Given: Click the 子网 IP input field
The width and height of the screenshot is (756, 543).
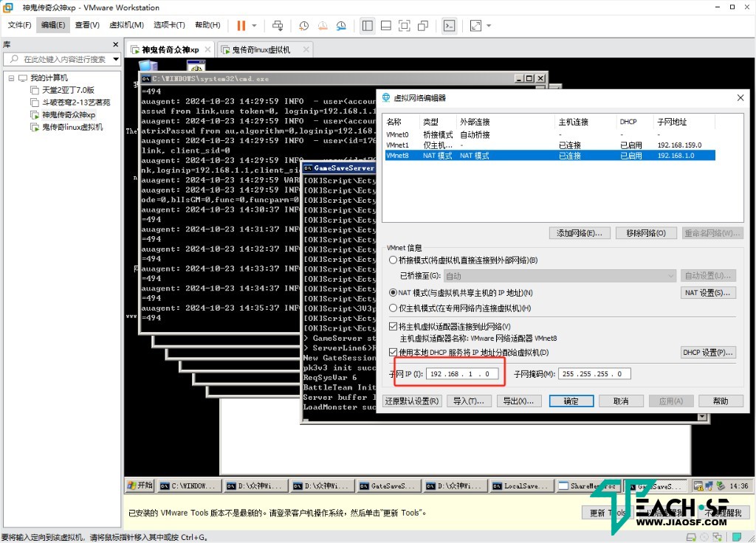Looking at the screenshot, I should pos(462,374).
